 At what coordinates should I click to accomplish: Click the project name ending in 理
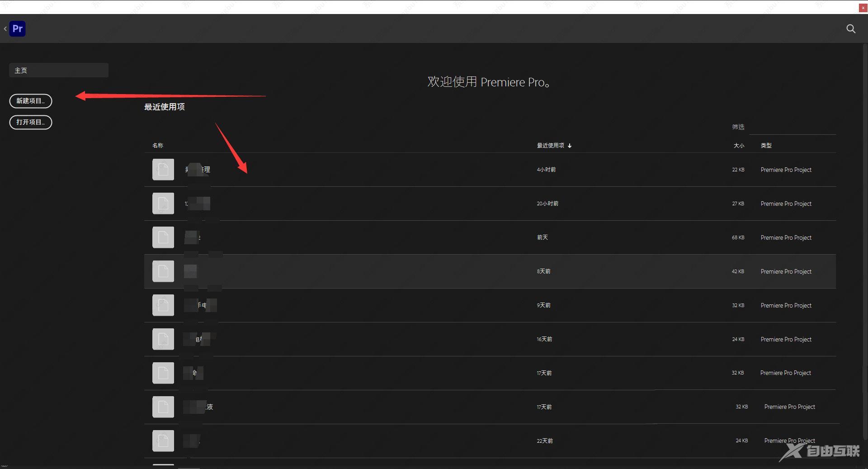click(x=198, y=170)
